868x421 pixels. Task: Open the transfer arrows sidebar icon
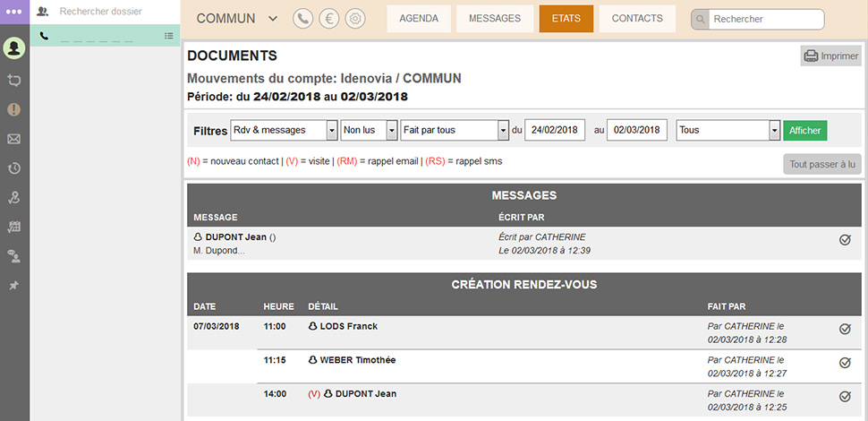coord(14,81)
